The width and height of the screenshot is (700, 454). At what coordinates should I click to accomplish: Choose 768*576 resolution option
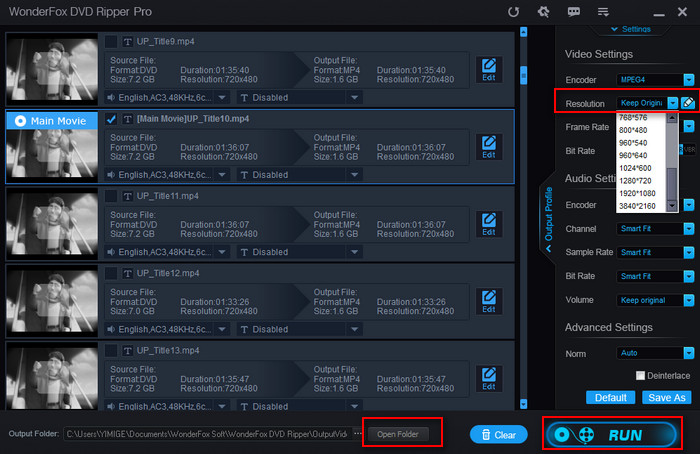pos(641,117)
